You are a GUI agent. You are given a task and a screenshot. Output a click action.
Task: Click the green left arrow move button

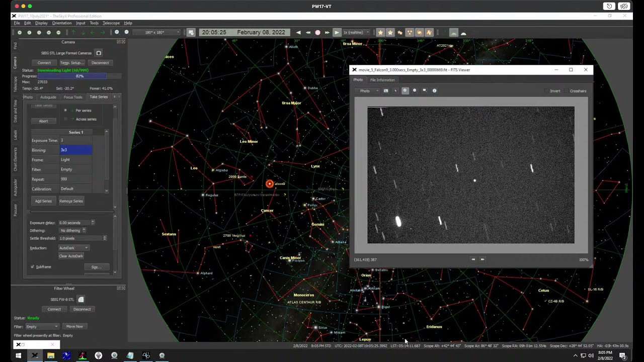pos(93,32)
